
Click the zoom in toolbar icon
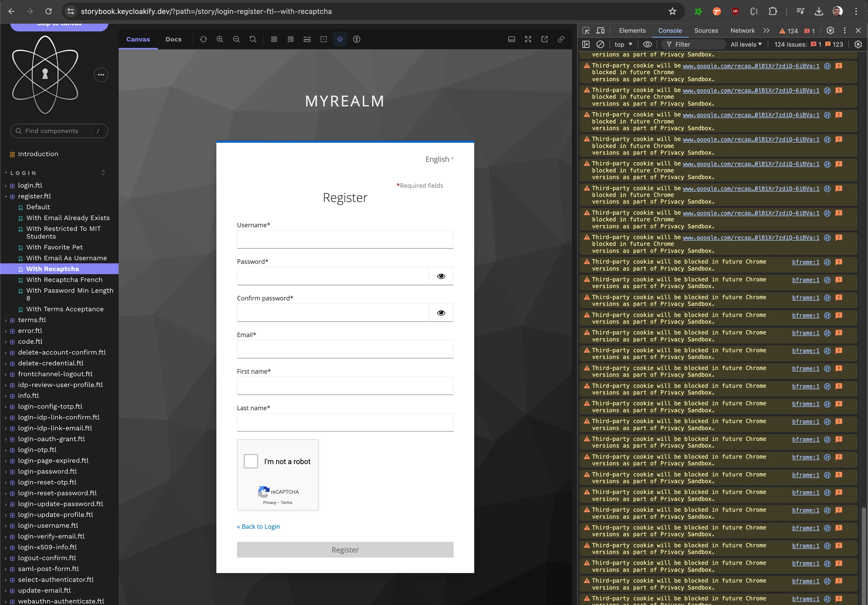coord(220,39)
